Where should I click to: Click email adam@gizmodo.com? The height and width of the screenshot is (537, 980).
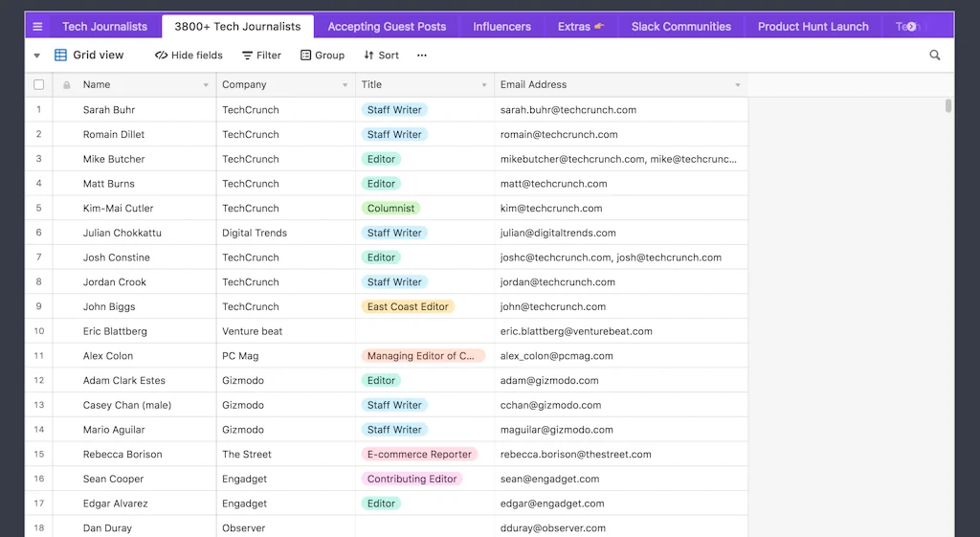549,380
